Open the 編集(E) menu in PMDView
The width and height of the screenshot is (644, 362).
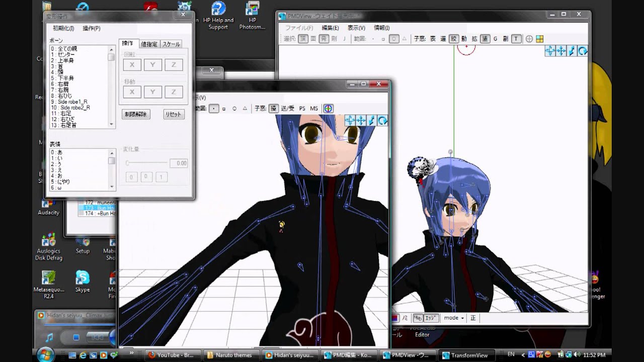click(330, 28)
